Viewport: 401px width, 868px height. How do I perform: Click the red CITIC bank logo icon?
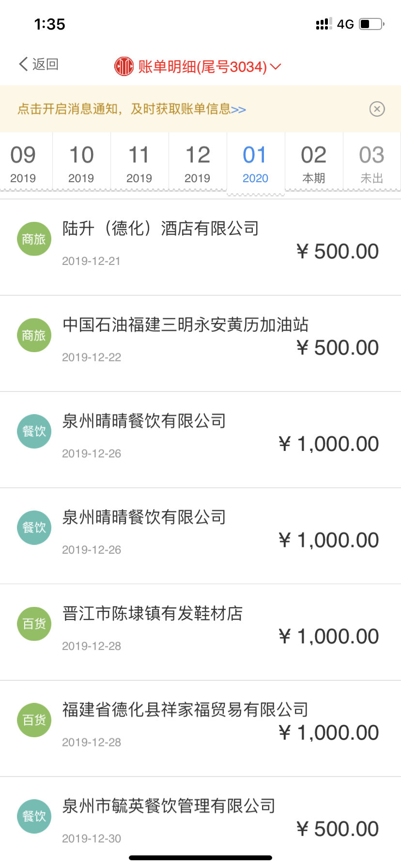(124, 66)
